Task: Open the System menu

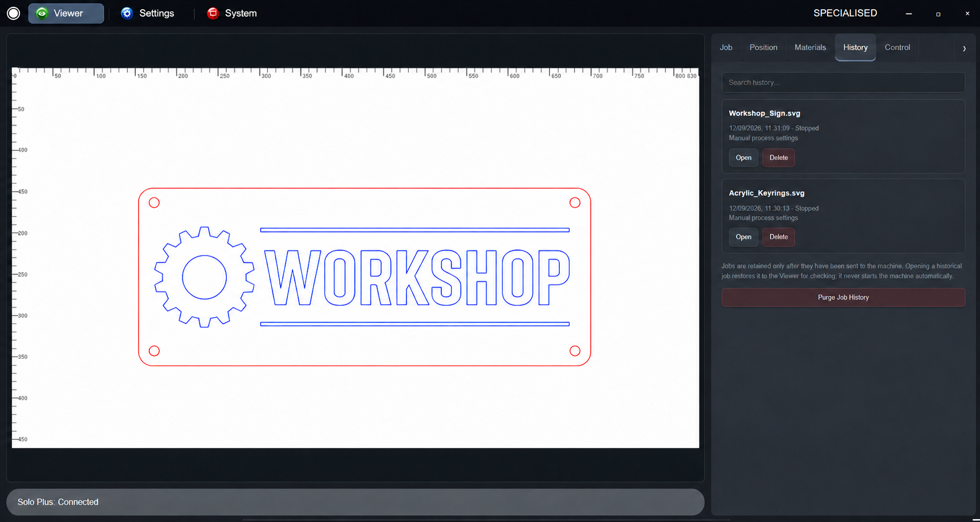Action: [232, 13]
